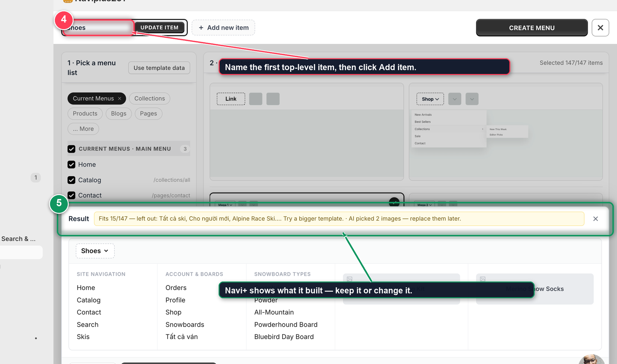Click Sale in the Shop template preview
The image size is (617, 364).
(x=418, y=136)
